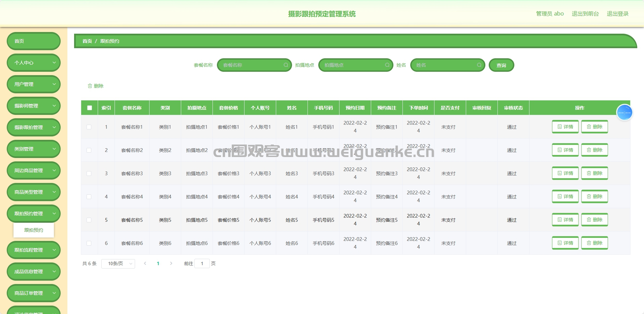Expand the 成品信息管理 sidebar menu
This screenshot has height=314, width=644.
pyautogui.click(x=34, y=272)
